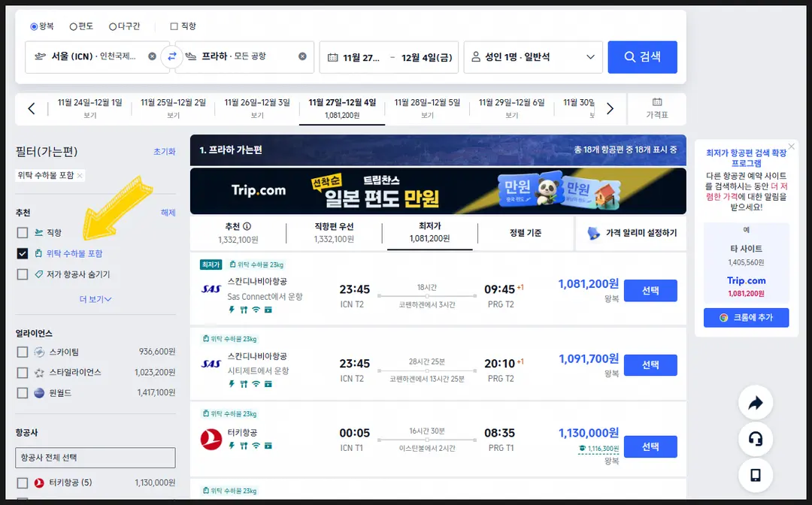Image resolution: width=812 pixels, height=505 pixels.
Task: Select the 편도 one-way radio button
Action: tap(74, 26)
